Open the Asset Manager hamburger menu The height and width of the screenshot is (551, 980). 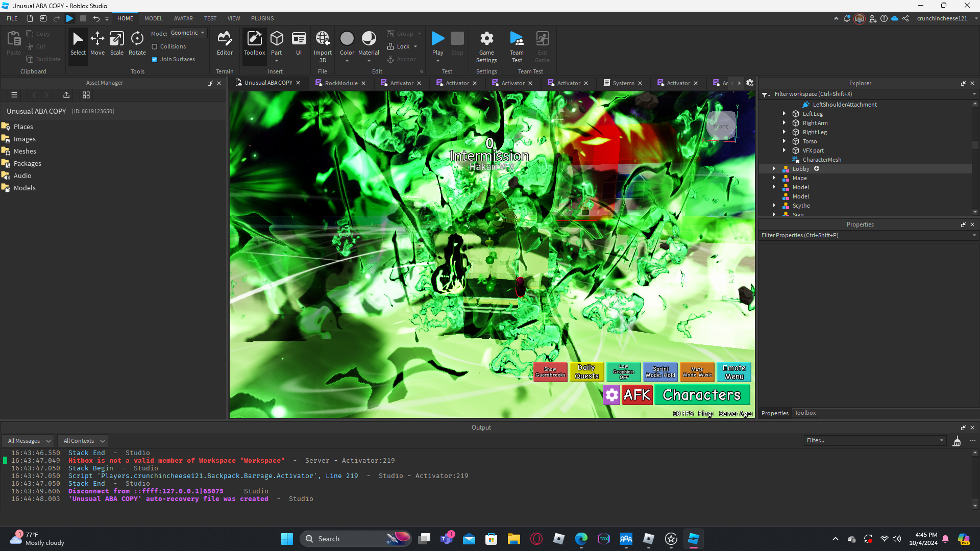click(14, 95)
